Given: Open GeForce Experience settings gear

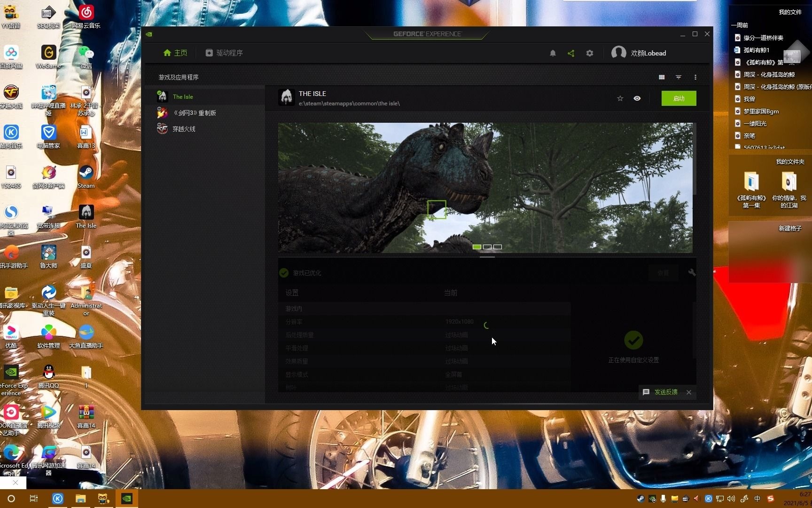Looking at the screenshot, I should [590, 53].
